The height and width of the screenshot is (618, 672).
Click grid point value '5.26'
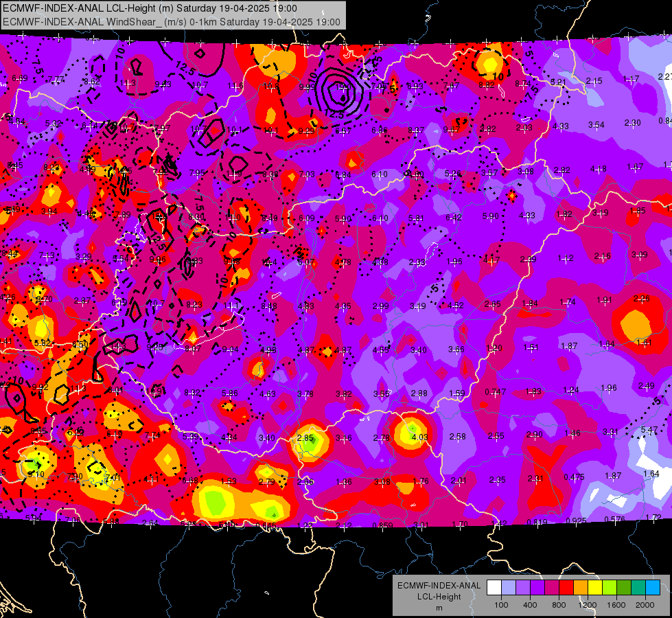click(452, 174)
